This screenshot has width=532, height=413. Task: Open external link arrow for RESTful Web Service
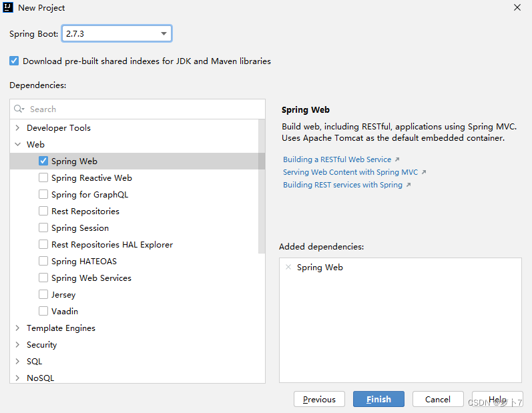397,159
